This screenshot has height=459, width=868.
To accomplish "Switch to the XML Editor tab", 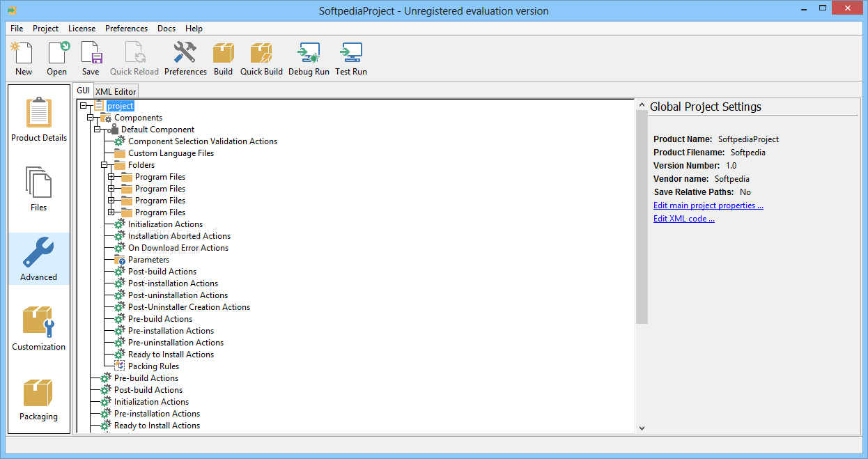I will coord(116,91).
